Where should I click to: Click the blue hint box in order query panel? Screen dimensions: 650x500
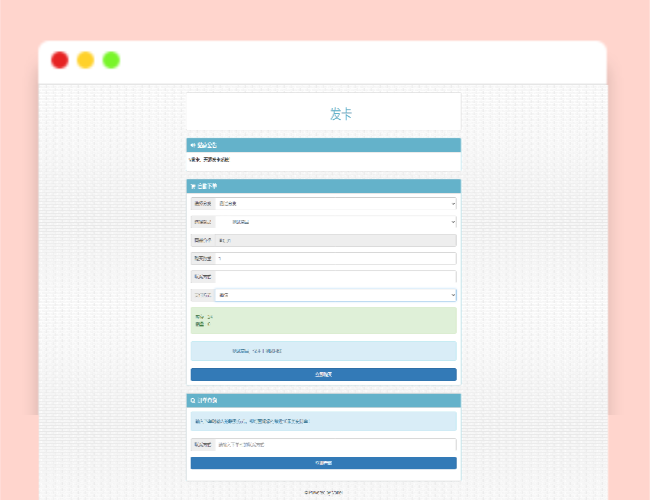coord(323,421)
